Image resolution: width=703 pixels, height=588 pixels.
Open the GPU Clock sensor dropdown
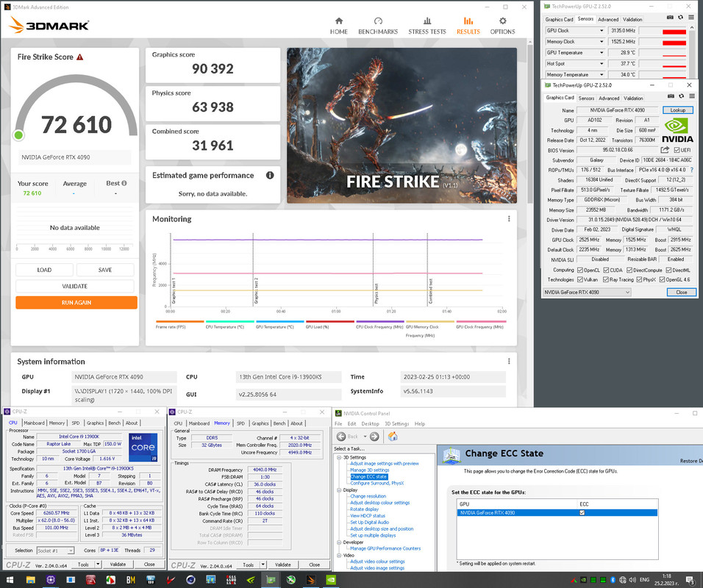pyautogui.click(x=602, y=30)
